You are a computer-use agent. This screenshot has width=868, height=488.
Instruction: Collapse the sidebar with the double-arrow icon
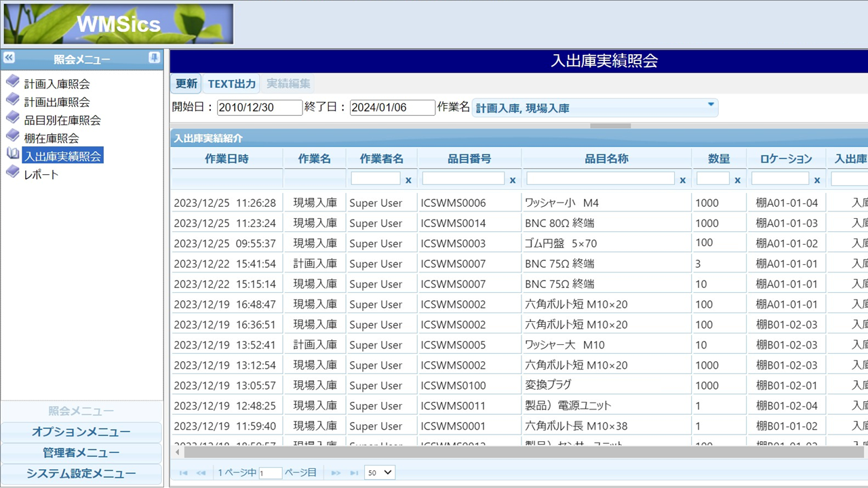click(x=9, y=58)
